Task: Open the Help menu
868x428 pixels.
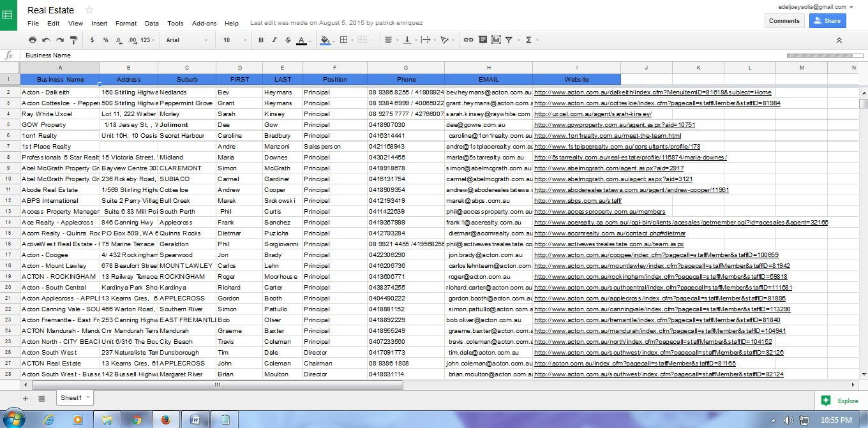Action: (232, 23)
